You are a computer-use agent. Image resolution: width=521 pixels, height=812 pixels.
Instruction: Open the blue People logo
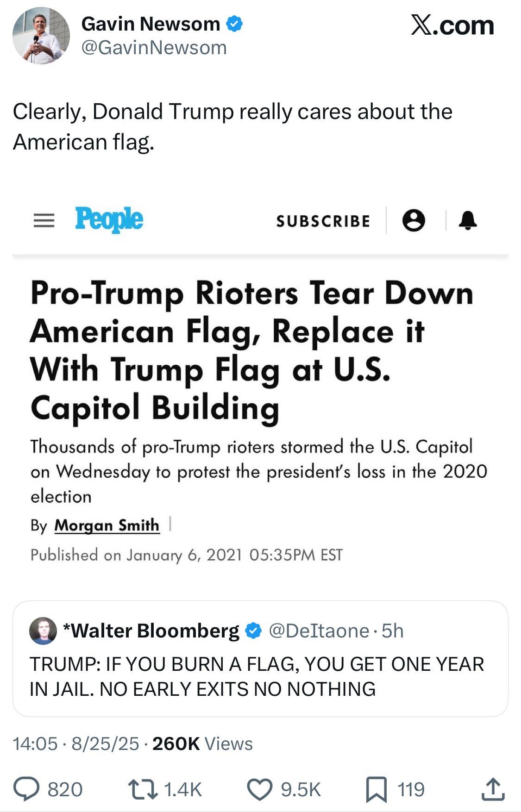point(109,219)
